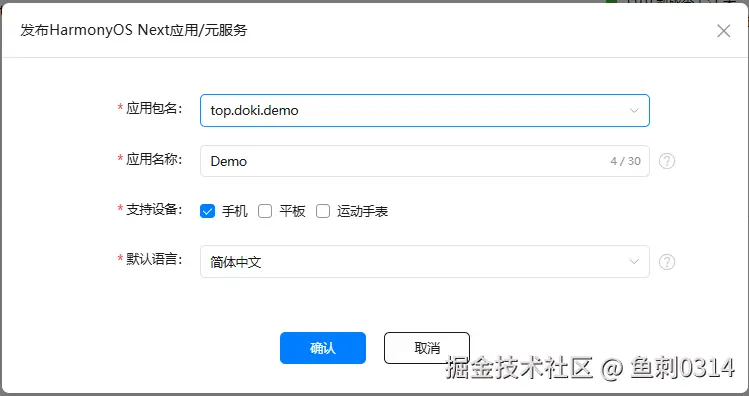Show help tip next to 默认语言 dropdown
Viewport: 749px width, 396px height.
(x=667, y=262)
